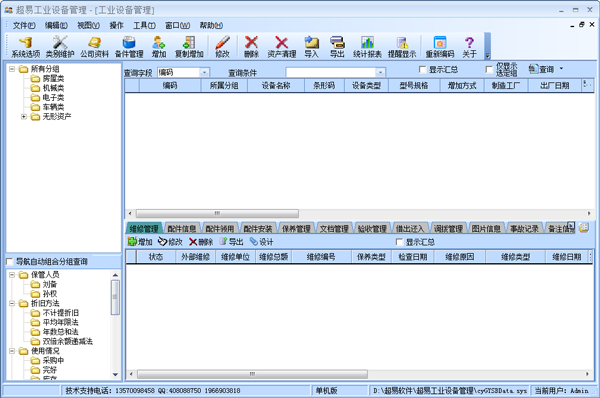Click 维修原因 column header

click(460, 257)
